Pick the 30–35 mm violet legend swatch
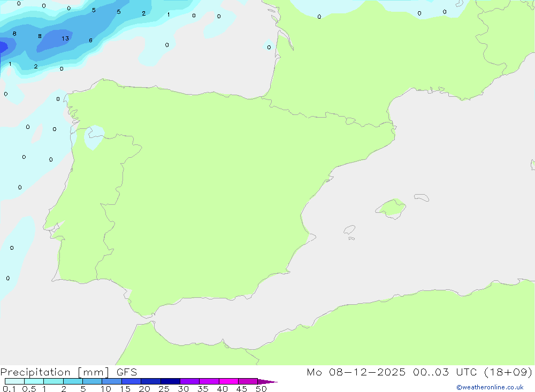 pos(189,381)
